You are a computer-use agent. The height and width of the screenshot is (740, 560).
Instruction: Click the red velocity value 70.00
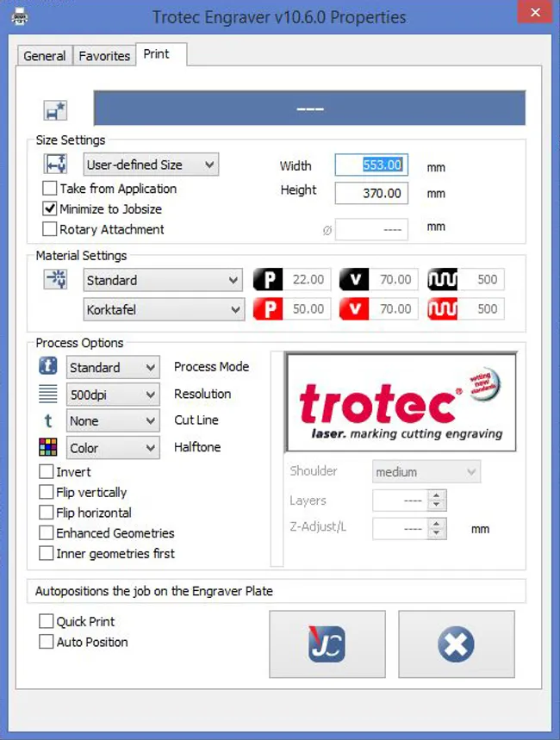point(394,309)
